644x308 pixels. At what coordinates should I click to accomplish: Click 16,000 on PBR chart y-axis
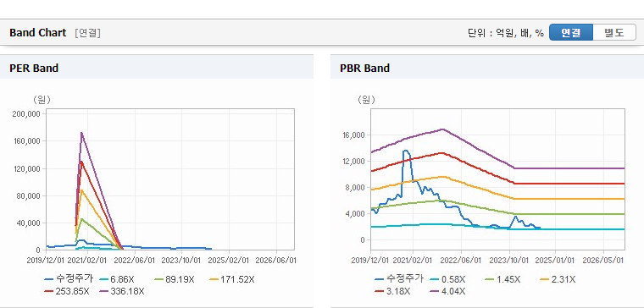click(353, 135)
